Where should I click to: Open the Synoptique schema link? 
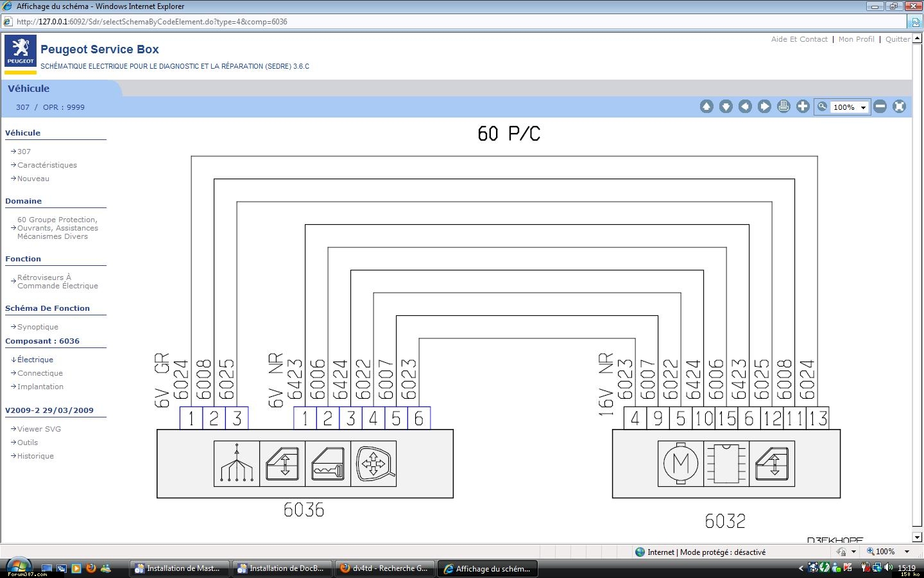click(38, 327)
